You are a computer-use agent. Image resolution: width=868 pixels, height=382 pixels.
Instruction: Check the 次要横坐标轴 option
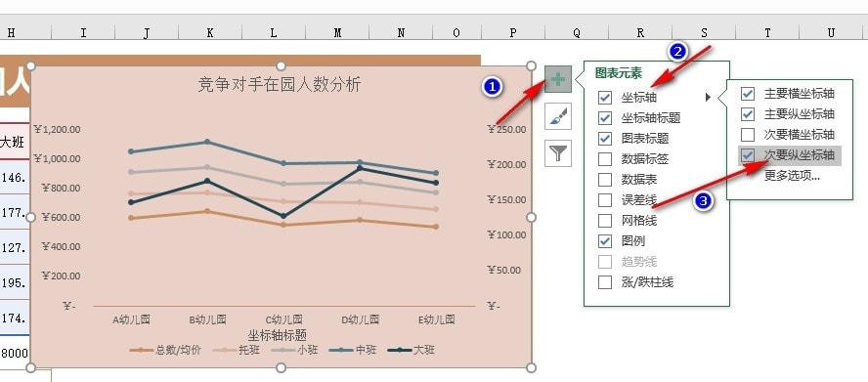click(x=748, y=135)
